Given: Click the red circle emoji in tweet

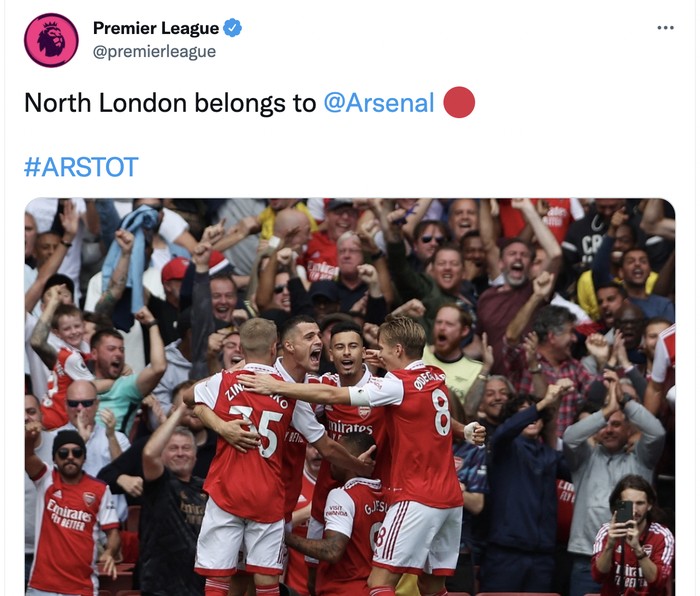Looking at the screenshot, I should point(459,102).
